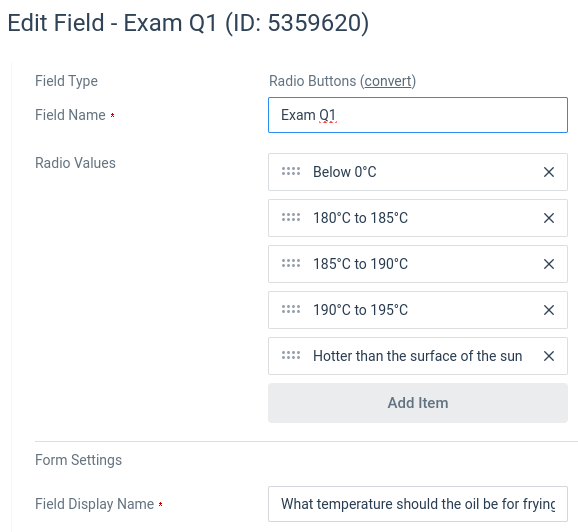Click the grip icon for 'Hotter than the surface' row
This screenshot has width=578, height=532.
[x=291, y=356]
